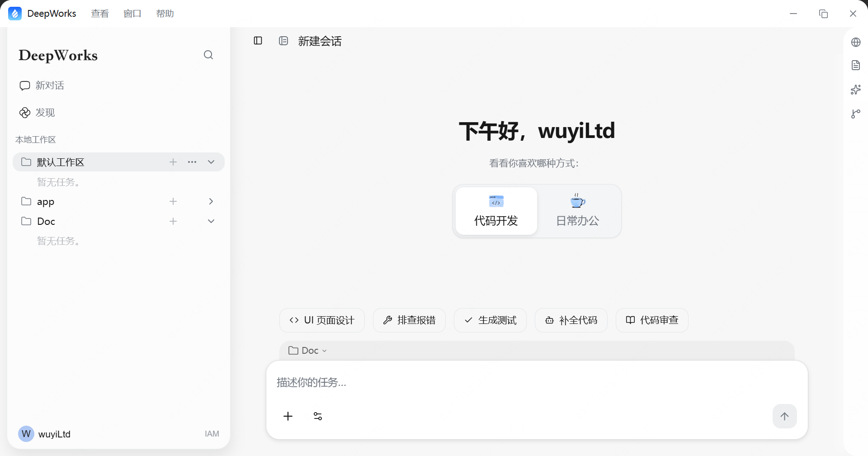The width and height of the screenshot is (868, 456).
Task: Add task to app folder with plus
Action: [173, 201]
